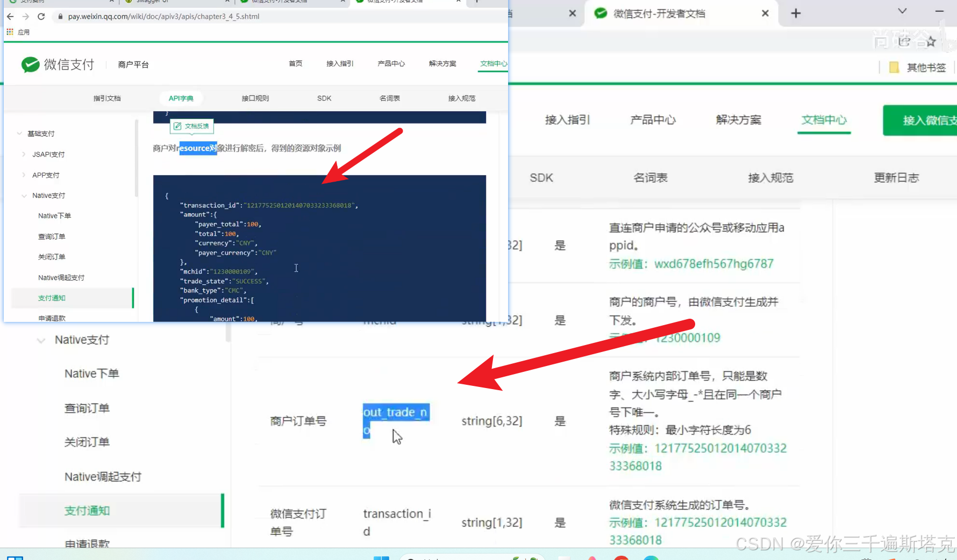Open 关闭订单 in large window sidebar
This screenshot has height=560, width=957.
pos(87,442)
